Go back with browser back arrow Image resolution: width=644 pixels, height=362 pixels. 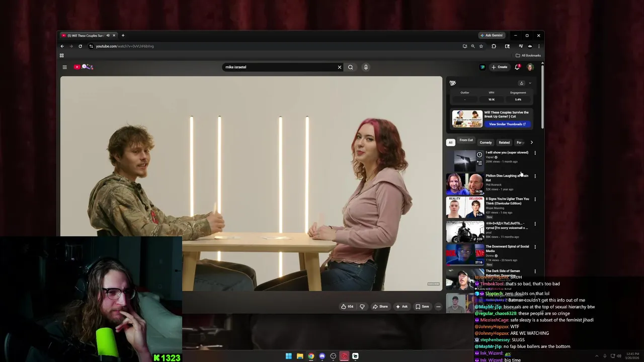[x=62, y=46]
